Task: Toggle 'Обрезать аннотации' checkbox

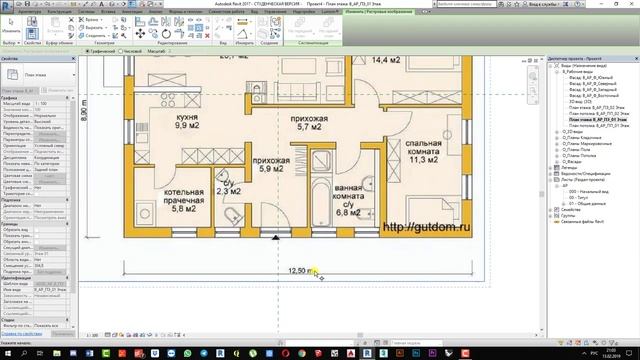Action: point(37,242)
